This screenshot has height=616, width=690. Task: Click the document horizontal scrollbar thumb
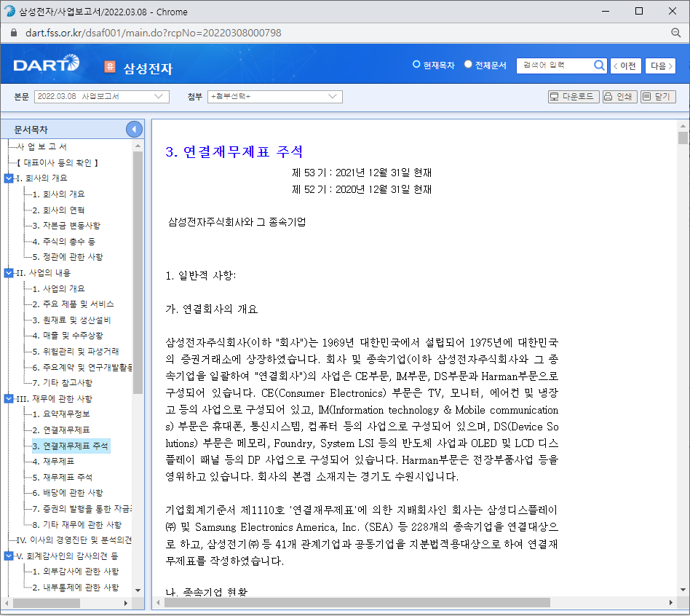tap(357, 602)
